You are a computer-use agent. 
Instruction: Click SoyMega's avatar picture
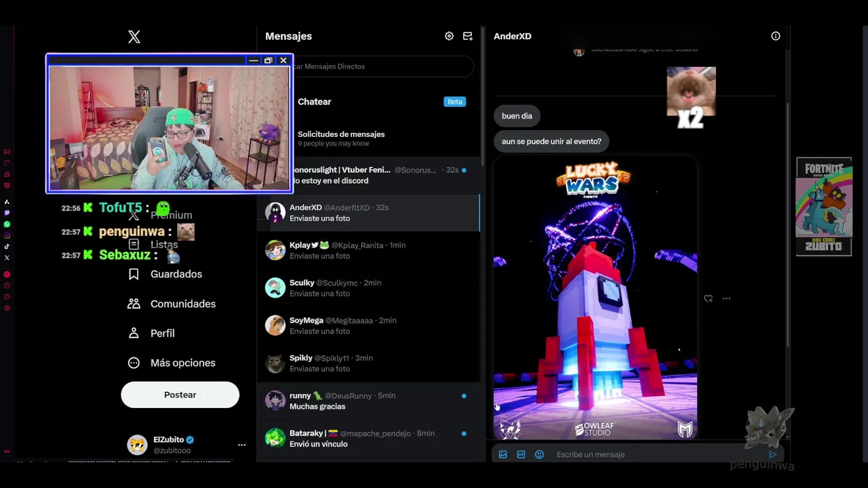coord(275,325)
